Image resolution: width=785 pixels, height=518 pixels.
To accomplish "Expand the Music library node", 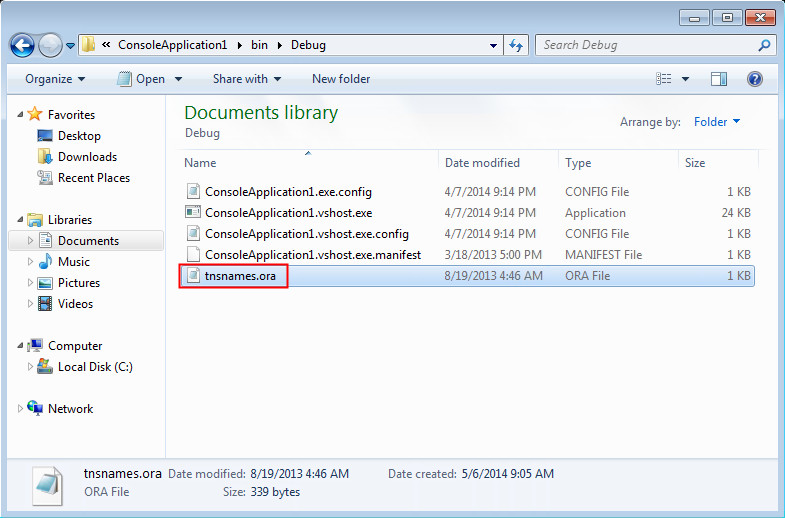I will (30, 262).
